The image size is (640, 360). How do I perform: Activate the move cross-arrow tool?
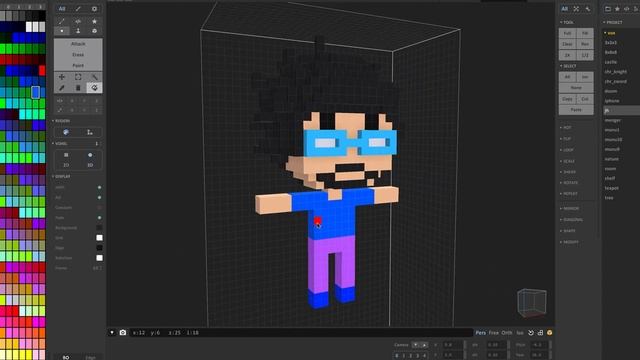[62, 77]
